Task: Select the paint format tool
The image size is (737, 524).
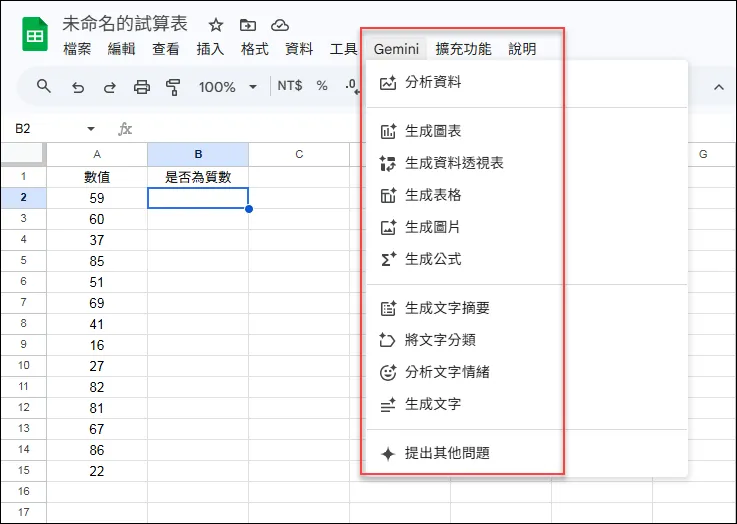Action: click(x=173, y=87)
